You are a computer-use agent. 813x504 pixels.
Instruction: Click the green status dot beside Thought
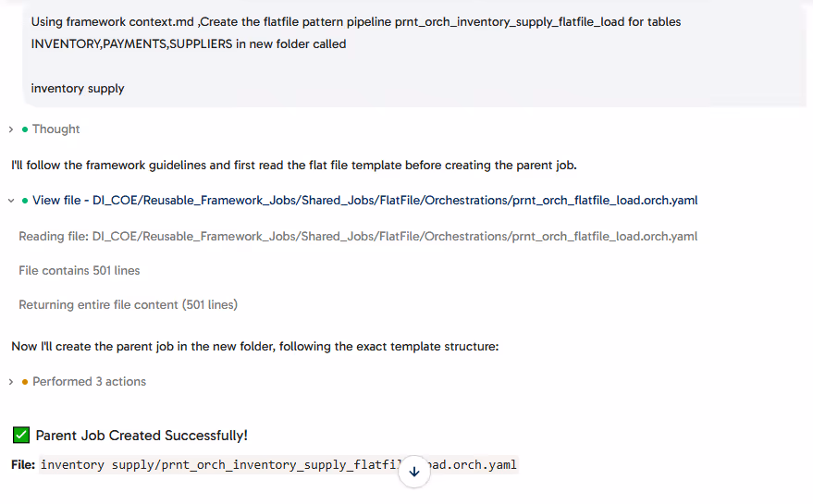pos(25,129)
